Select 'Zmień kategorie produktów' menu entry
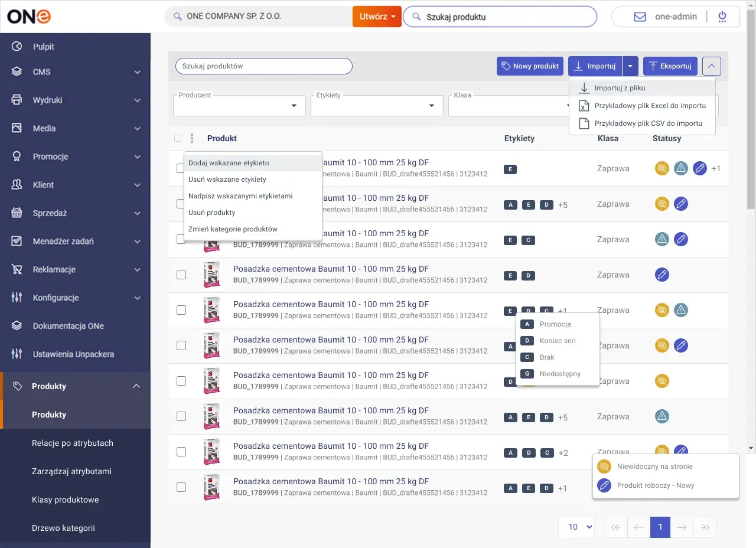 253,229
